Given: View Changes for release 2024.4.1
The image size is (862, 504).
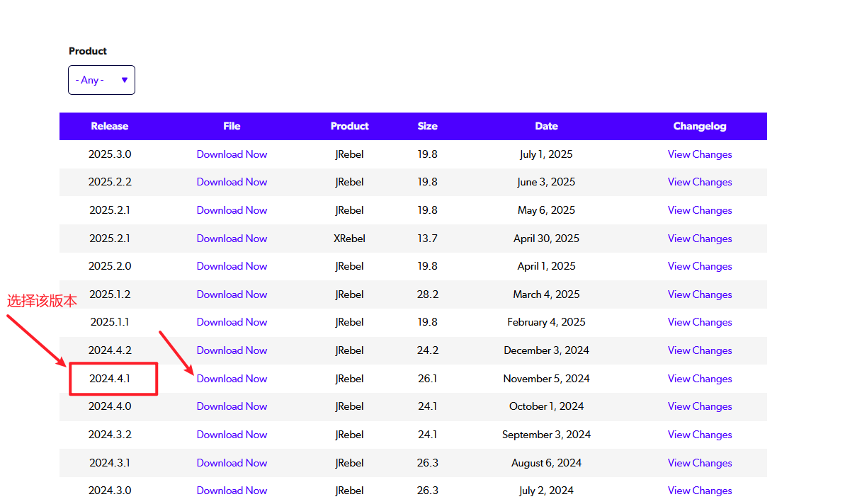Looking at the screenshot, I should pos(700,379).
